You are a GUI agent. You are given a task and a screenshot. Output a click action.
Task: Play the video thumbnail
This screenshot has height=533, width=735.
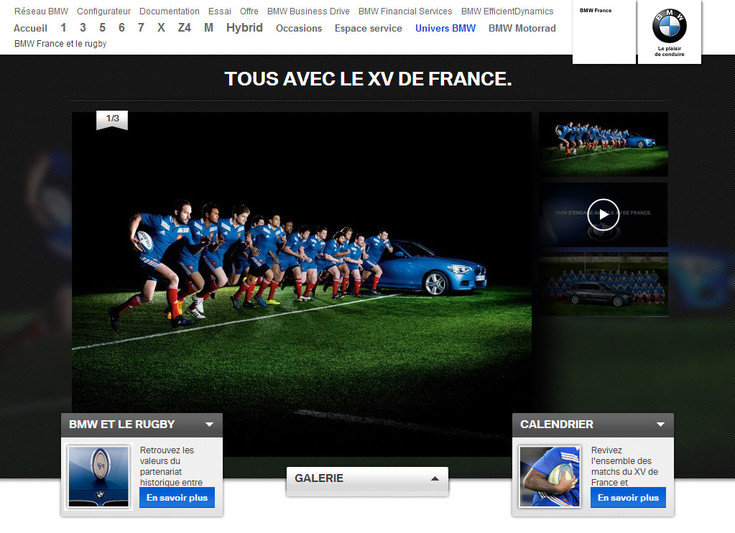603,215
